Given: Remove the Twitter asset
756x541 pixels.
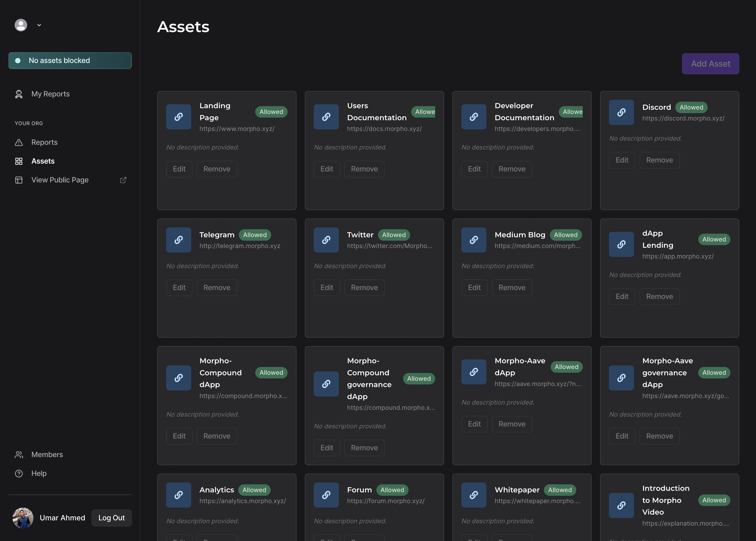Looking at the screenshot, I should (364, 287).
